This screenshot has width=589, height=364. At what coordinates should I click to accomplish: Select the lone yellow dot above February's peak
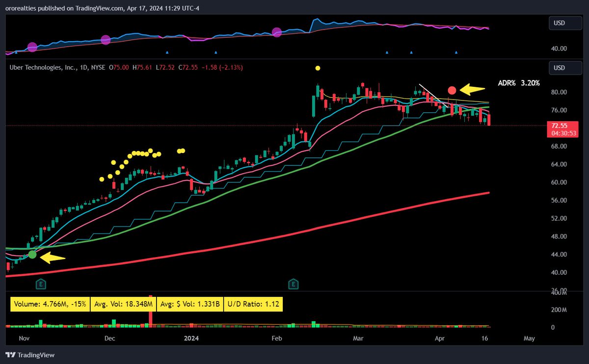[x=318, y=68]
